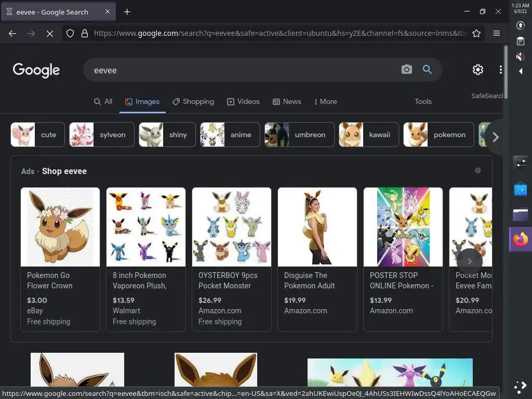Open News results tab
The width and height of the screenshot is (532, 399).
(287, 101)
